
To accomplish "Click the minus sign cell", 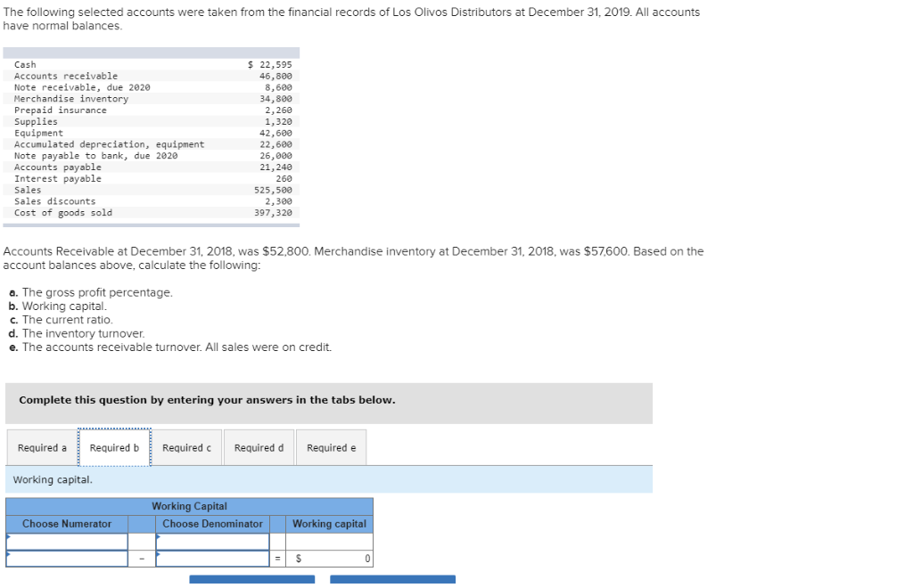I will (x=142, y=559).
